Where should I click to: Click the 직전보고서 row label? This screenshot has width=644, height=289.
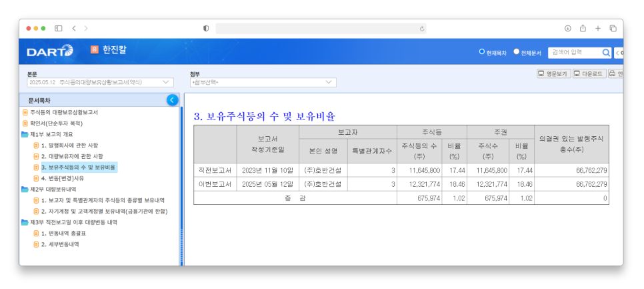click(x=215, y=170)
